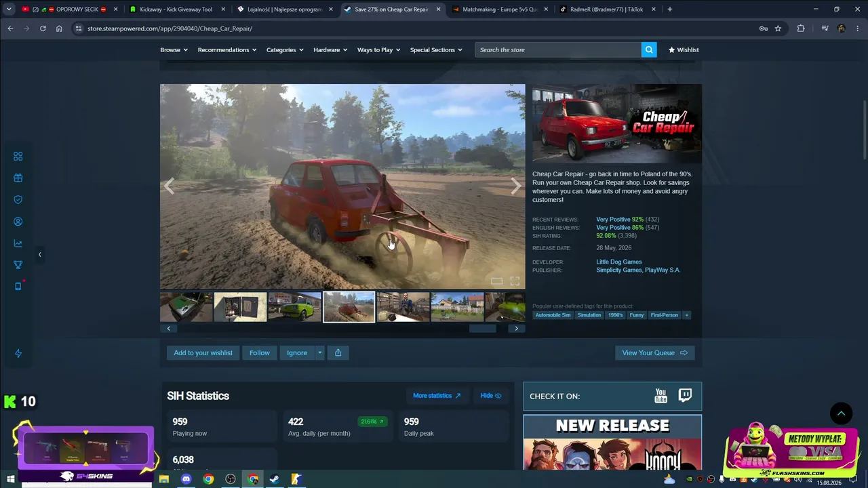Click the round scroll-to-top arrow button
The width and height of the screenshot is (868, 488).
click(841, 413)
